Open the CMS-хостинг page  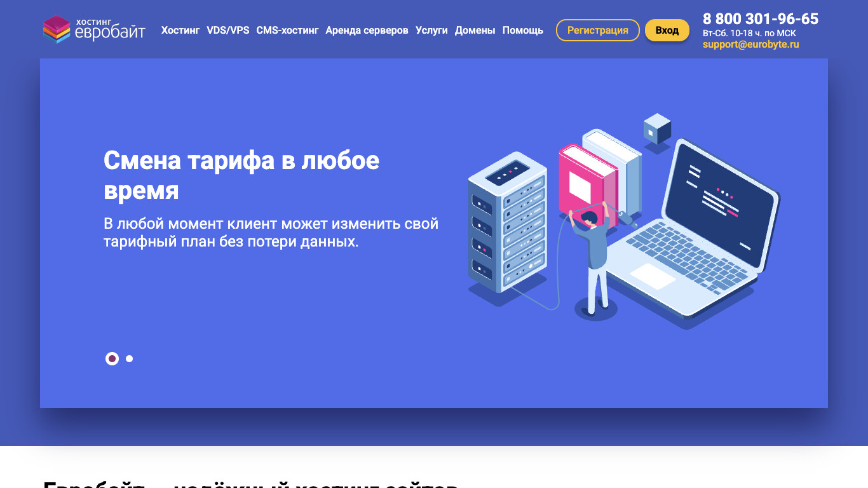(287, 30)
